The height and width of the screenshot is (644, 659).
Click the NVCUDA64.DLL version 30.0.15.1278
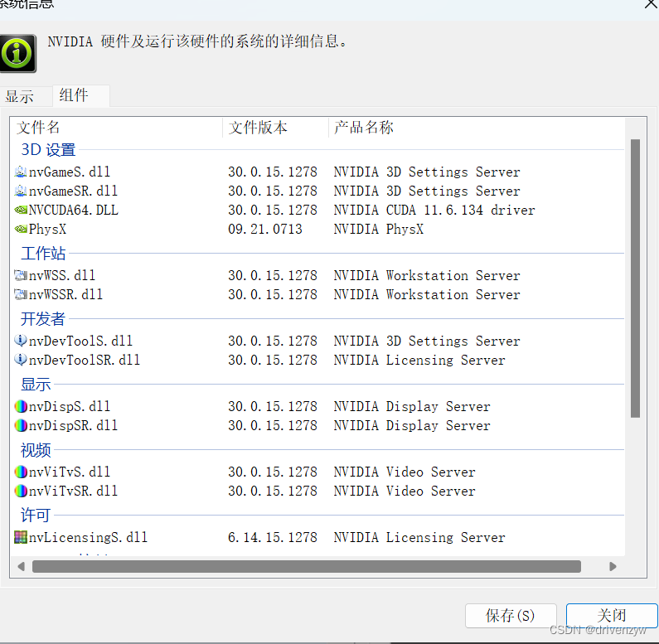point(273,210)
